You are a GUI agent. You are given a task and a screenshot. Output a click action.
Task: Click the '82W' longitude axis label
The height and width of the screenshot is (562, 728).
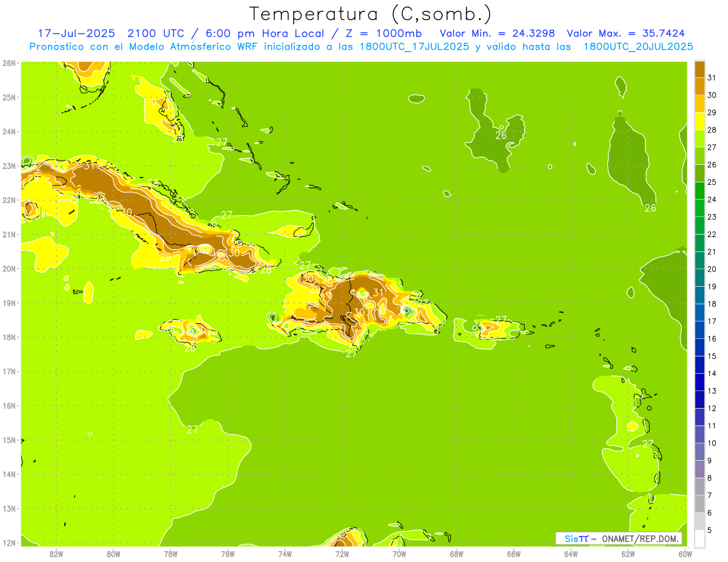point(56,554)
